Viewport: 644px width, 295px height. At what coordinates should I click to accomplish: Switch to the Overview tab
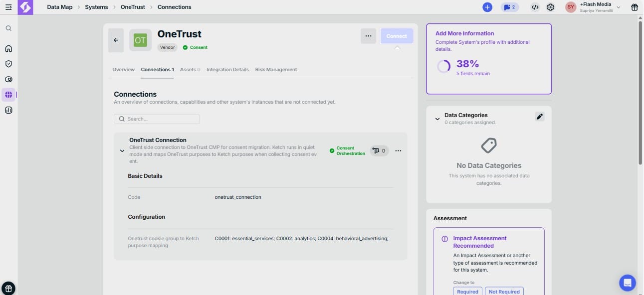tap(123, 70)
